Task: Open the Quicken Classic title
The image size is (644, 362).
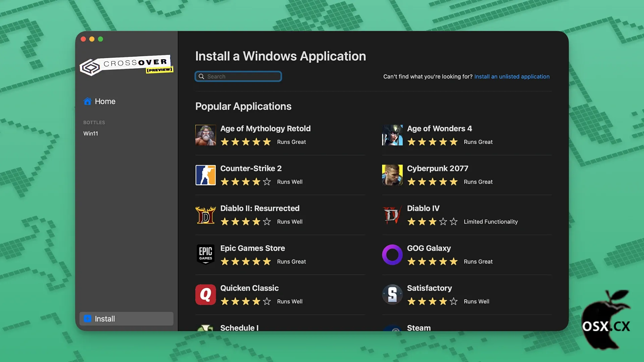Action: [x=250, y=288]
